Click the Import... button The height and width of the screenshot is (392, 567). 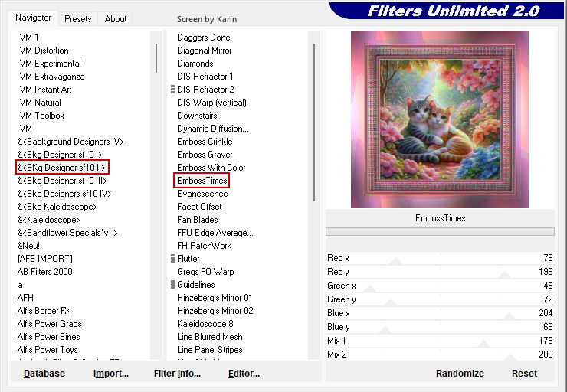click(x=111, y=374)
